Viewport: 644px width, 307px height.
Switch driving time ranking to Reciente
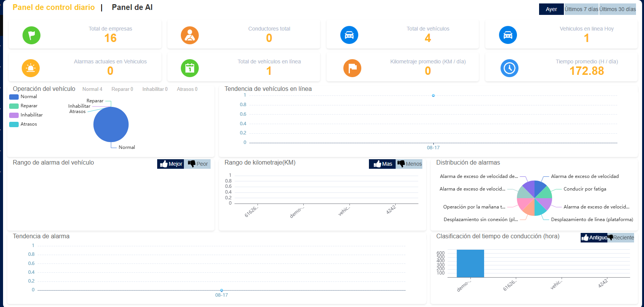coord(621,238)
